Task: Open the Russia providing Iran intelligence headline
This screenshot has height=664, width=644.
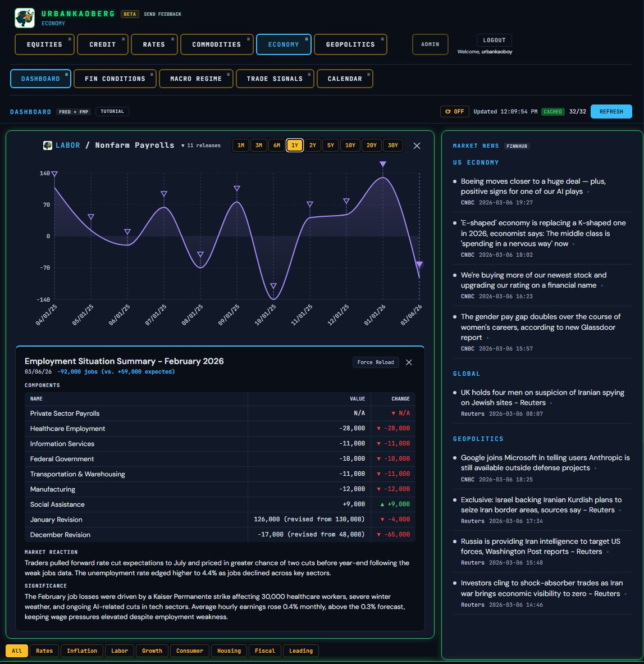Action: click(x=540, y=547)
